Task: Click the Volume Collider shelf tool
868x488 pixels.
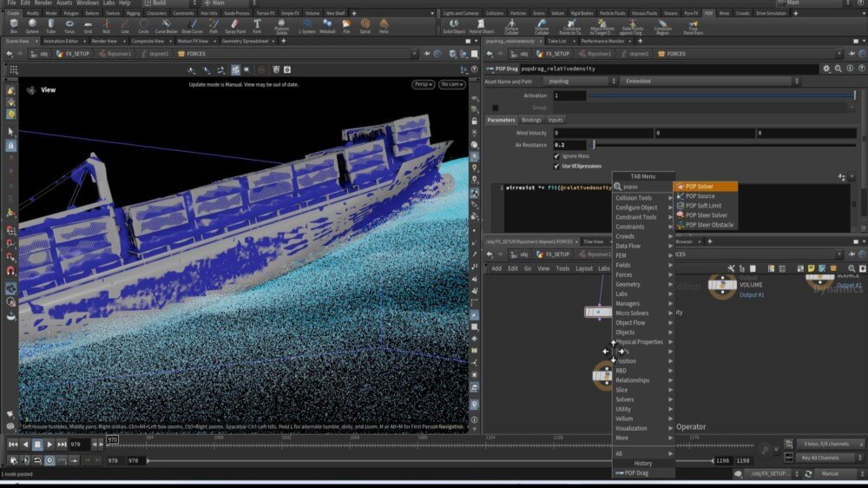Action: coord(542,26)
